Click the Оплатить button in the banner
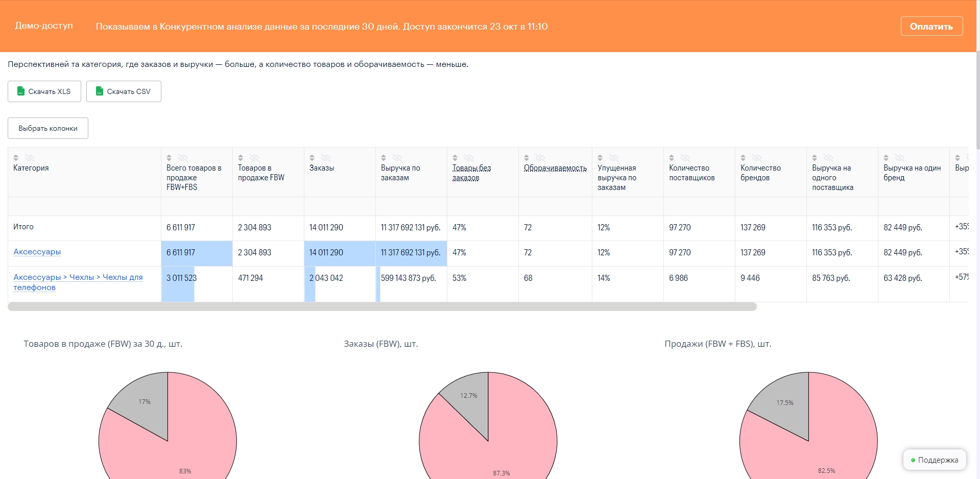This screenshot has height=479, width=980. coord(931,27)
